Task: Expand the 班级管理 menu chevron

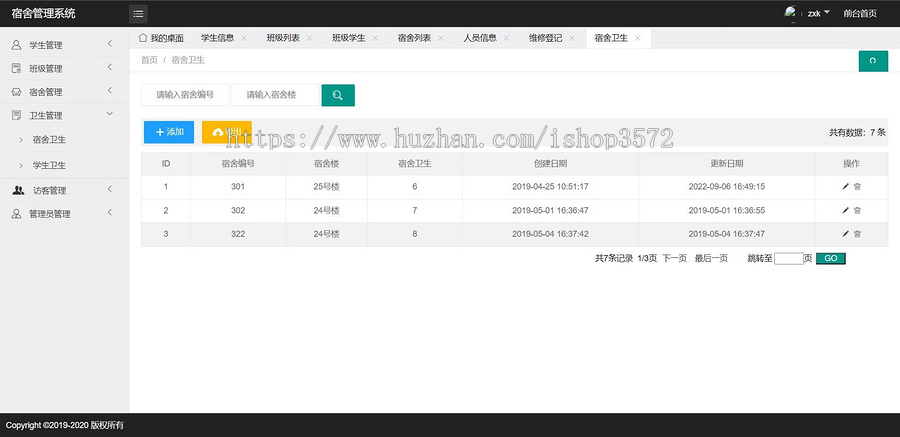Action: click(x=110, y=67)
